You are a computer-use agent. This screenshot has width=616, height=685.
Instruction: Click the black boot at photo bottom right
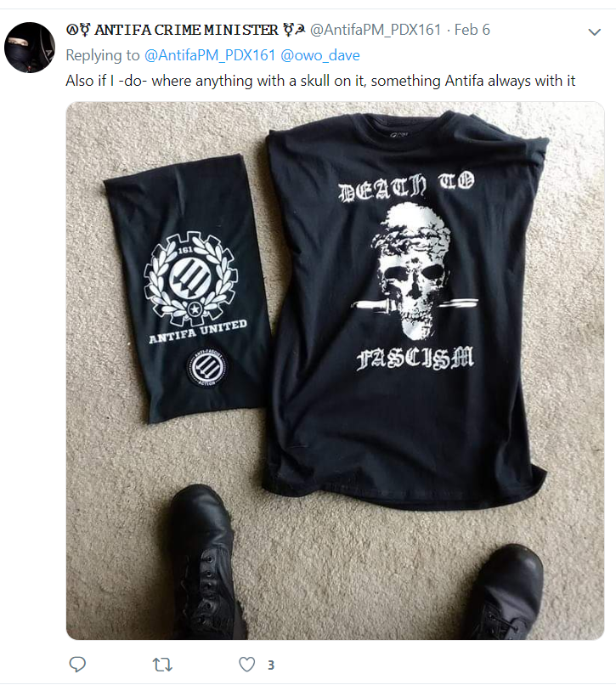[502, 594]
